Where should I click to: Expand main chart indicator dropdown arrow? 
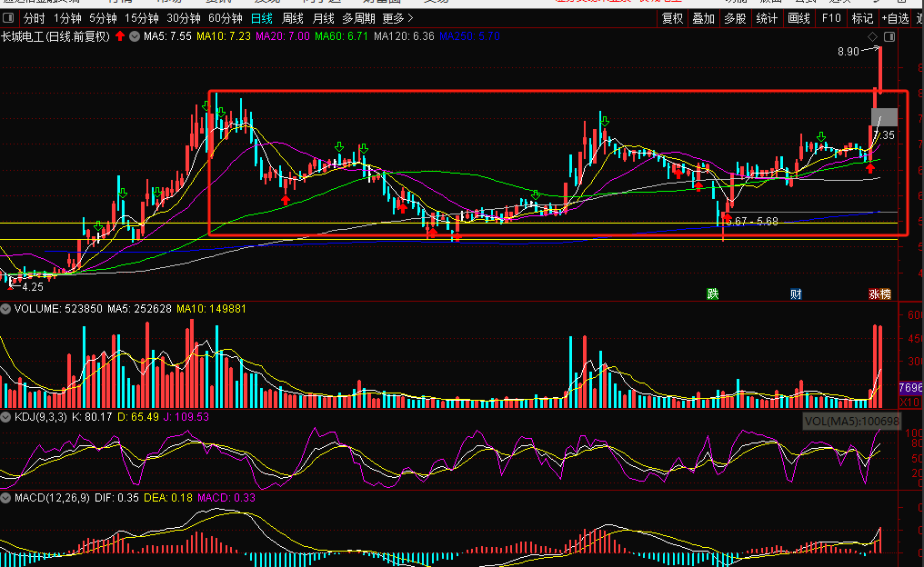coord(135,36)
